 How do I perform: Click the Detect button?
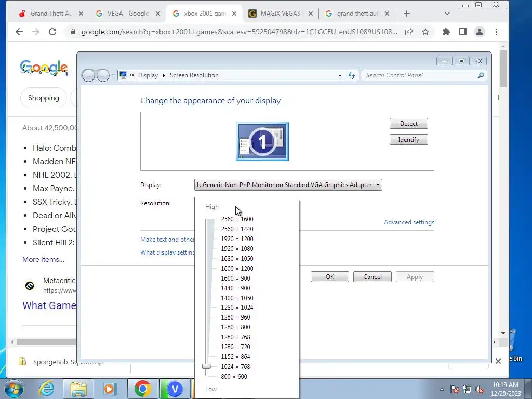(x=408, y=124)
